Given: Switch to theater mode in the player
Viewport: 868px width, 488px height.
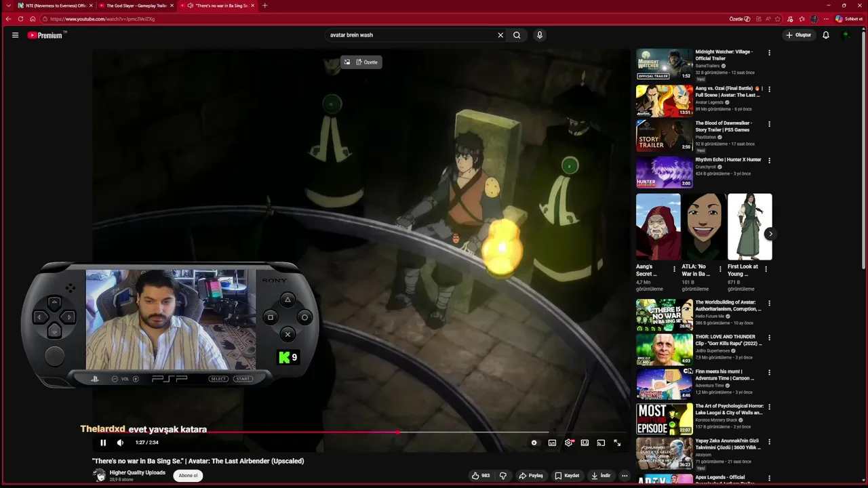Looking at the screenshot, I should 585,443.
